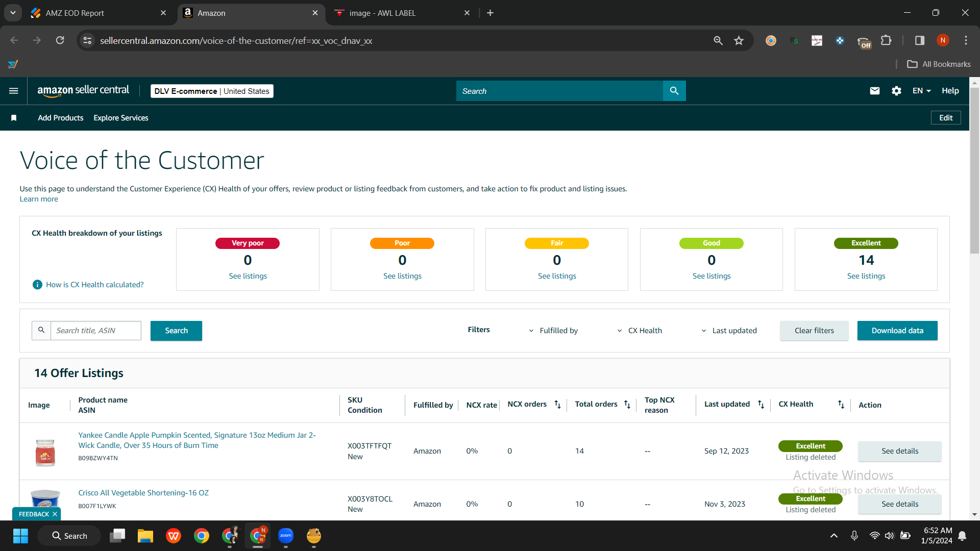Click the teal Search listings button

tap(176, 331)
